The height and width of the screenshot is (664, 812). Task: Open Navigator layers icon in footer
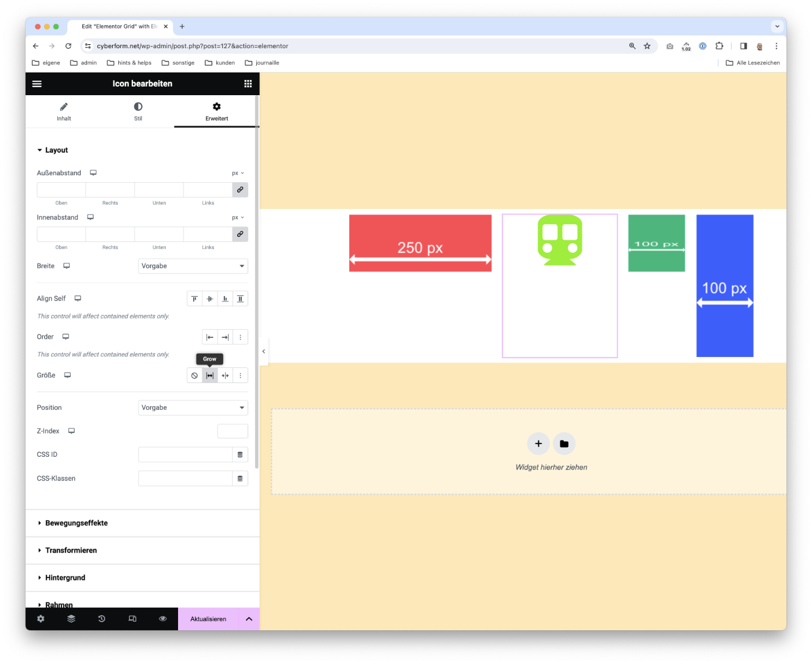(x=71, y=619)
